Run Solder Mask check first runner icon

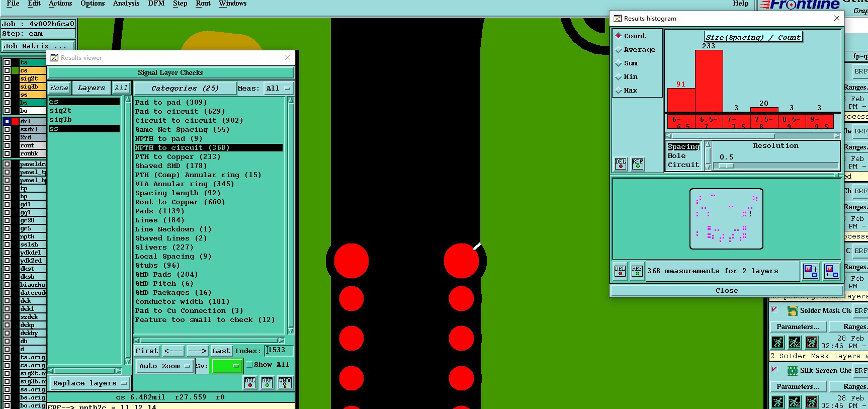click(778, 343)
